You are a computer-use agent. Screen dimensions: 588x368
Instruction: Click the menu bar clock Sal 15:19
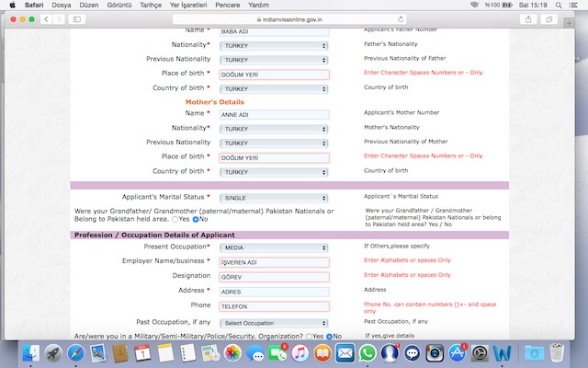533,5
